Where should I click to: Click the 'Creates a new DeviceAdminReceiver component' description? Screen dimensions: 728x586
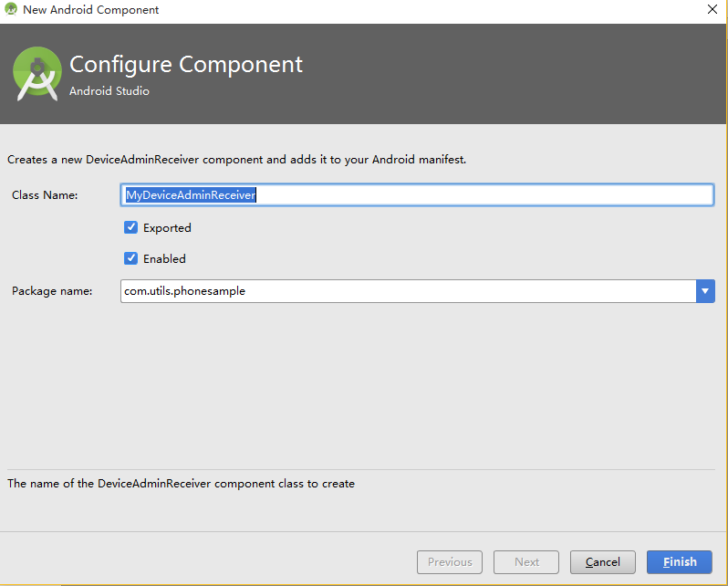coord(236,160)
